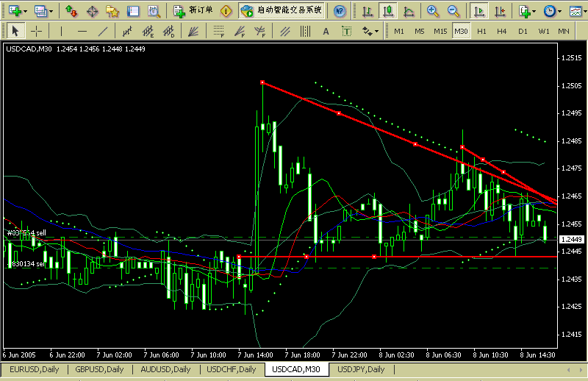Open the USDCHF,Daily chart tab

(232, 369)
